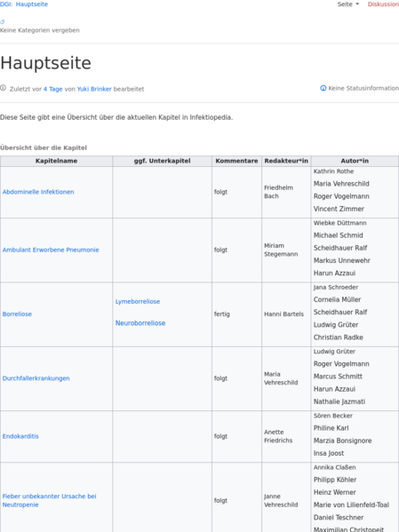
Task: Click the DGI namespace breadcrumb
Action: tap(6, 4)
